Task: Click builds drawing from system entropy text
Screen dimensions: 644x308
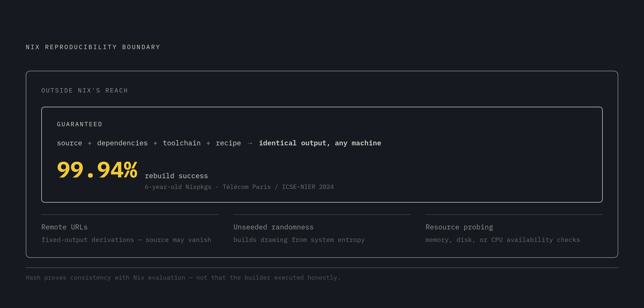Action: (299, 240)
